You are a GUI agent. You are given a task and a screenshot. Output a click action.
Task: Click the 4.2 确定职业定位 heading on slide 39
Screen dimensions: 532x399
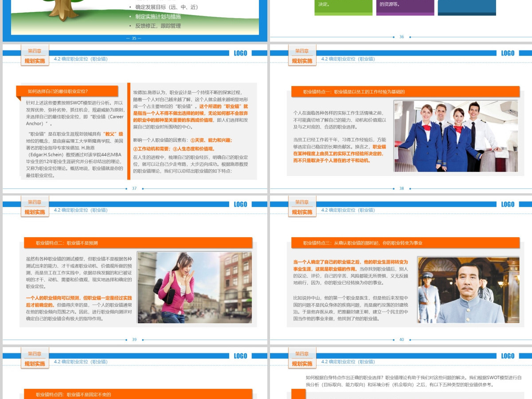[x=81, y=210]
